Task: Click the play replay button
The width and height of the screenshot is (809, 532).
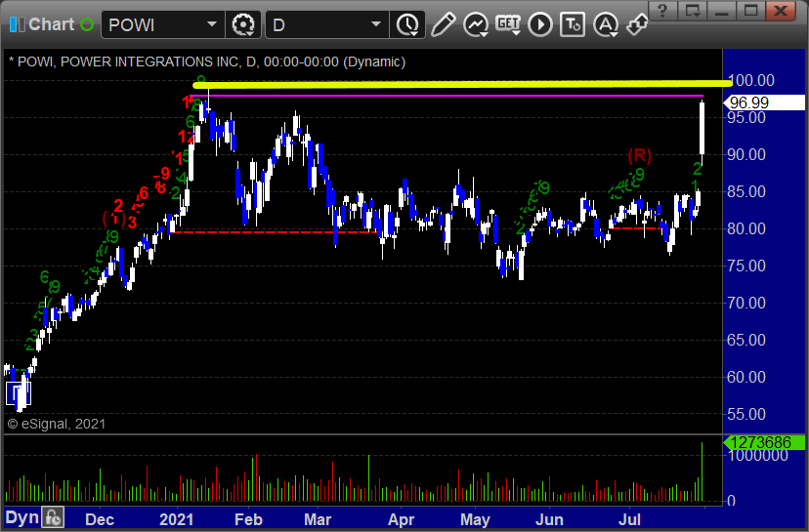Action: pos(540,24)
